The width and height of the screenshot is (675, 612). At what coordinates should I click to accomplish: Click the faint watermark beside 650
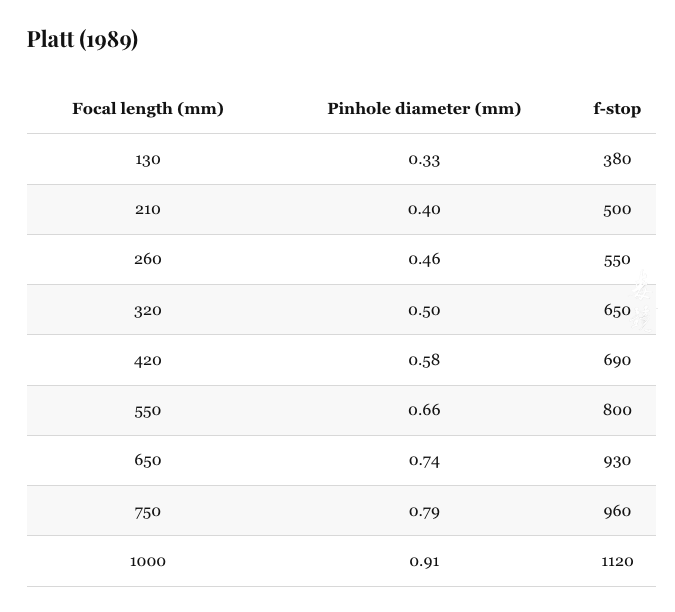tap(644, 301)
